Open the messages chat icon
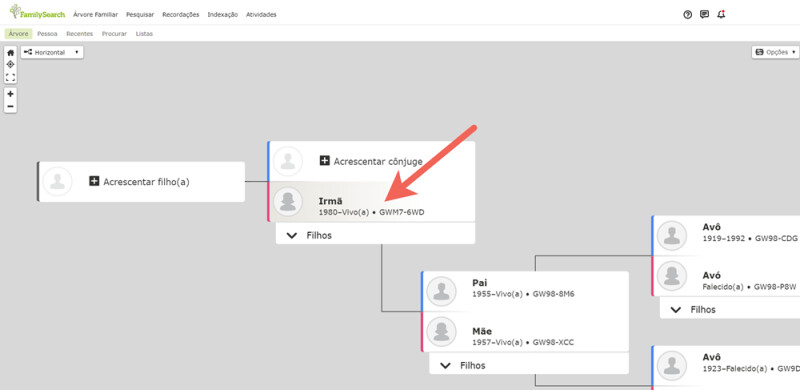This screenshot has width=800, height=390. pos(704,14)
